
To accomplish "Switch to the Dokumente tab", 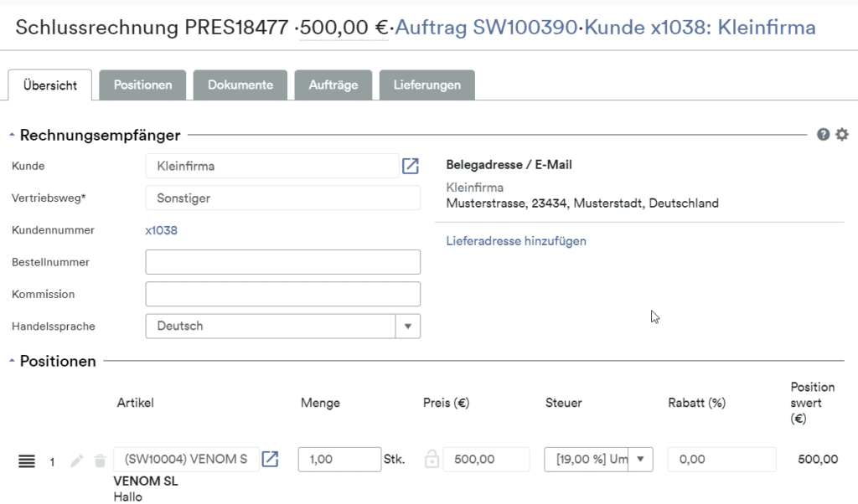I will (240, 84).
